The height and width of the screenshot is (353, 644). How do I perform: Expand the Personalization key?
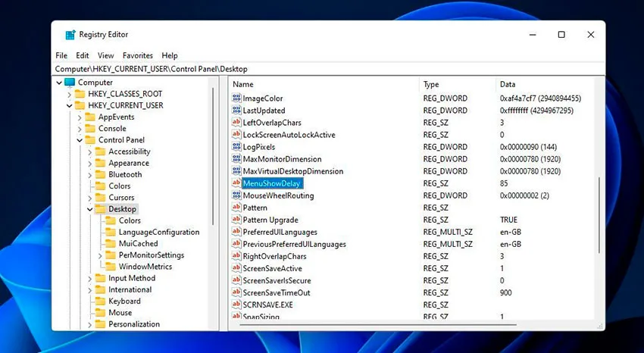coord(89,324)
